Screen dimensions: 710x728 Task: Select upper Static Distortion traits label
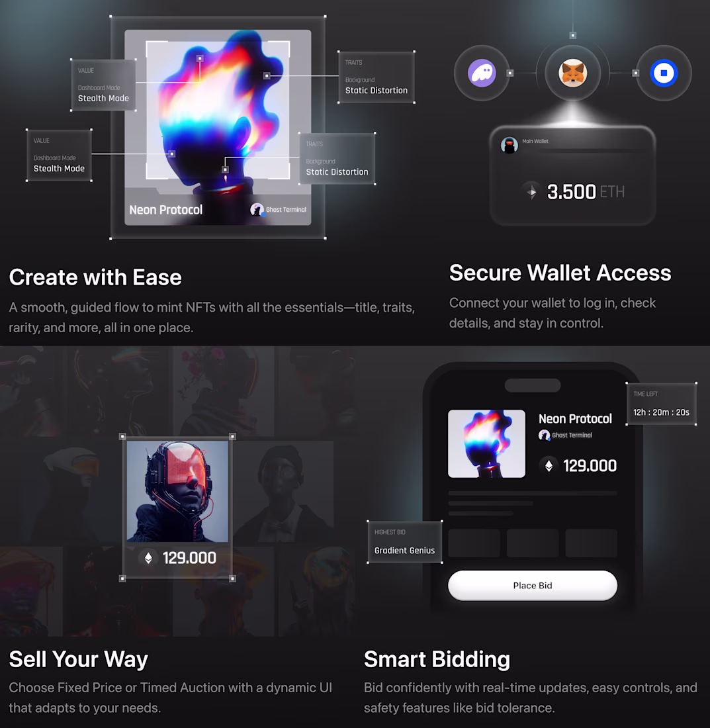(377, 77)
